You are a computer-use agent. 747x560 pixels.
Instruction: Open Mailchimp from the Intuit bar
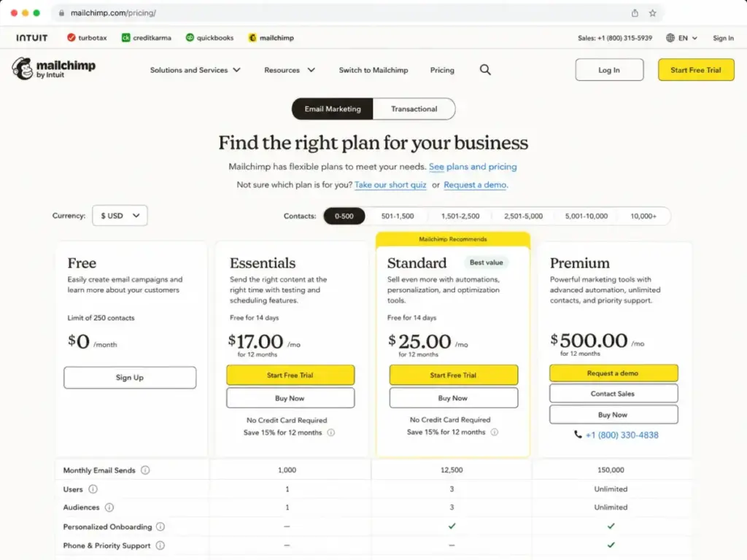[271, 38]
